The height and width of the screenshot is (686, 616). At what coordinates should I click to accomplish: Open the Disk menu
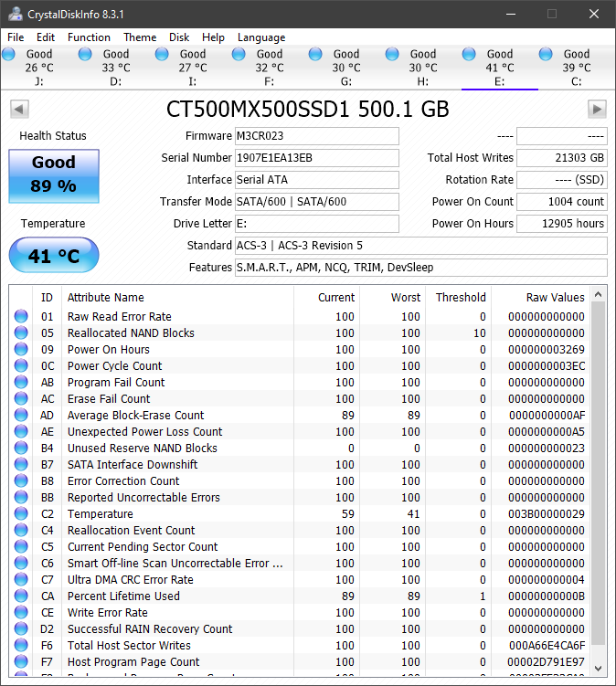coord(179,37)
